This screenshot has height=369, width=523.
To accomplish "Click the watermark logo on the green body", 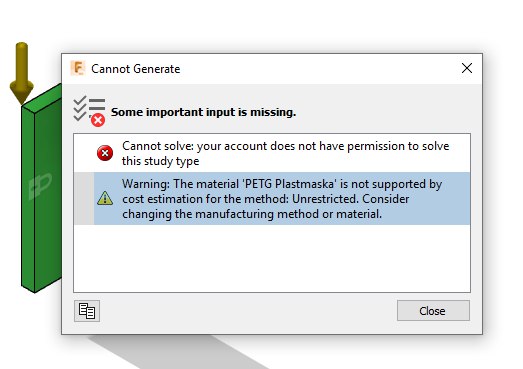I will pyautogui.click(x=40, y=186).
